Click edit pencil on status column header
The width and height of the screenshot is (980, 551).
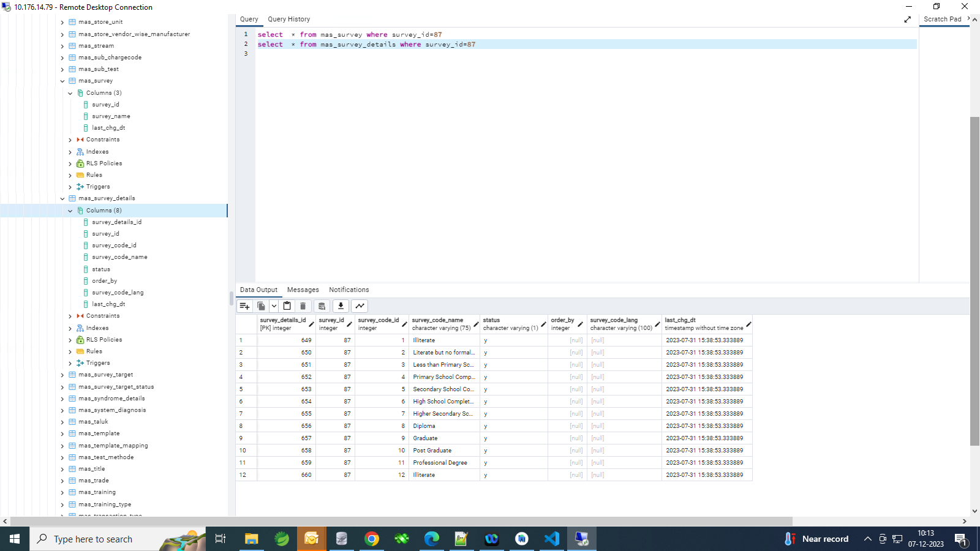coord(543,324)
